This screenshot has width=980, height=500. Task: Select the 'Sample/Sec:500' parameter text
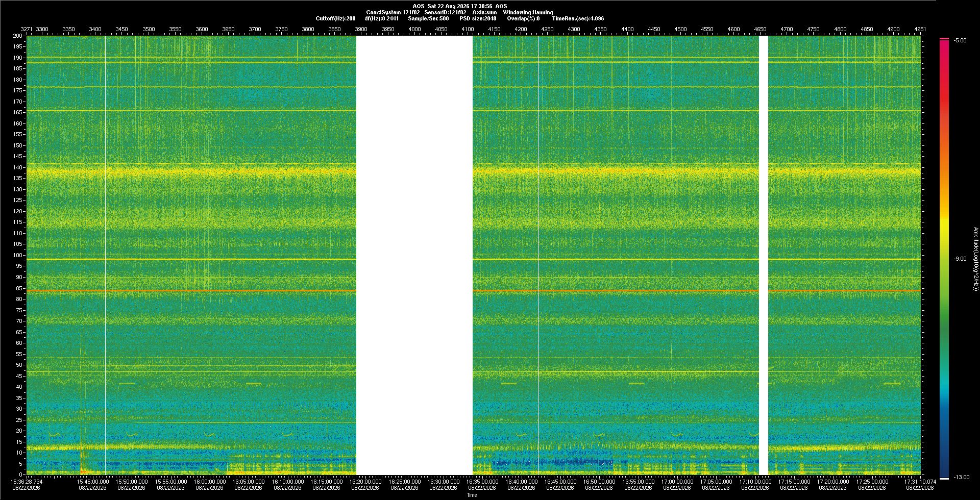click(x=428, y=18)
